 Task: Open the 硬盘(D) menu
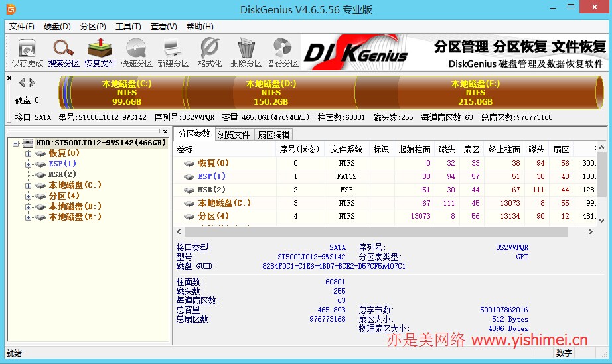[57, 26]
